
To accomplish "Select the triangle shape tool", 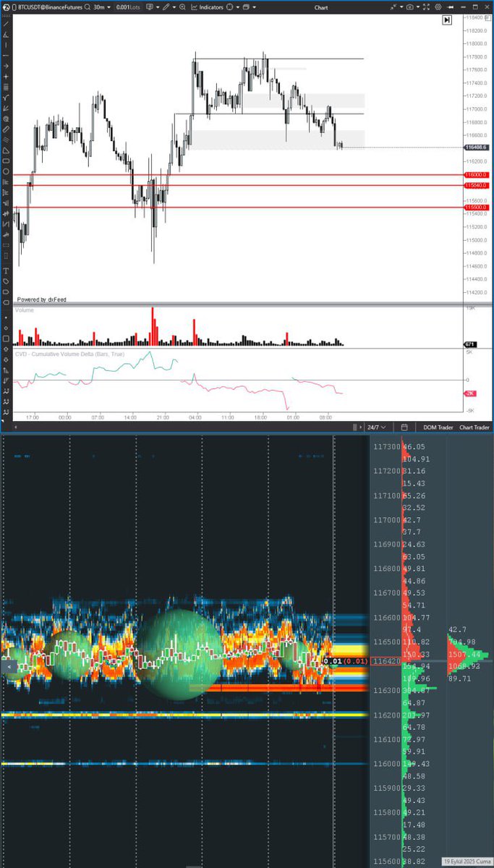I will point(7,150).
